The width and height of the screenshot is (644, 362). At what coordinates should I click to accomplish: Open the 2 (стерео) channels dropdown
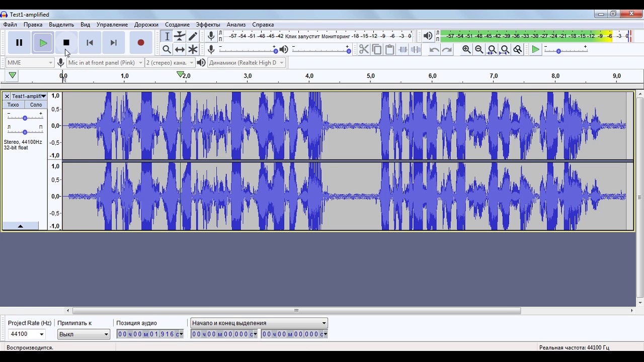point(170,62)
